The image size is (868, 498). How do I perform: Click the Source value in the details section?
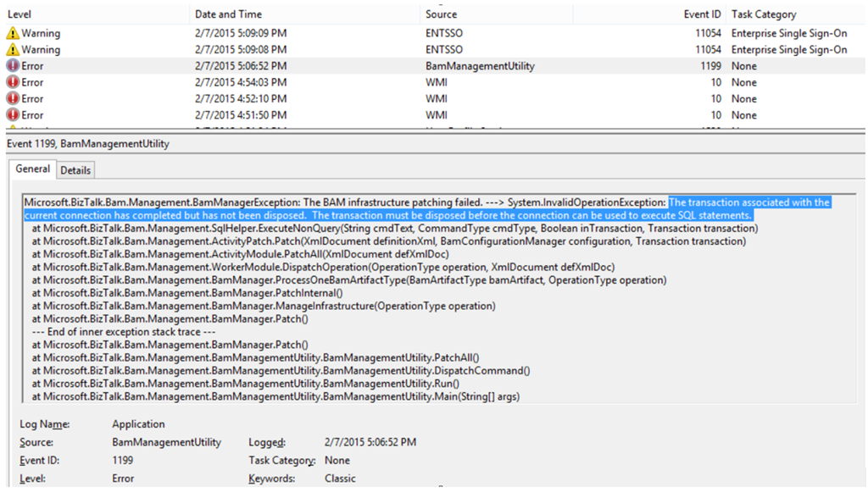(167, 443)
